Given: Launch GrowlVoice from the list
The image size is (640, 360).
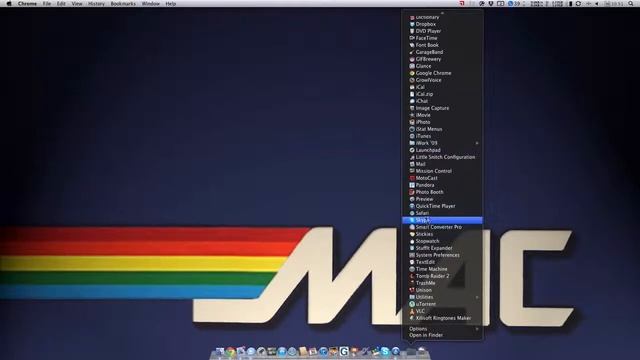Looking at the screenshot, I should 442,80.
